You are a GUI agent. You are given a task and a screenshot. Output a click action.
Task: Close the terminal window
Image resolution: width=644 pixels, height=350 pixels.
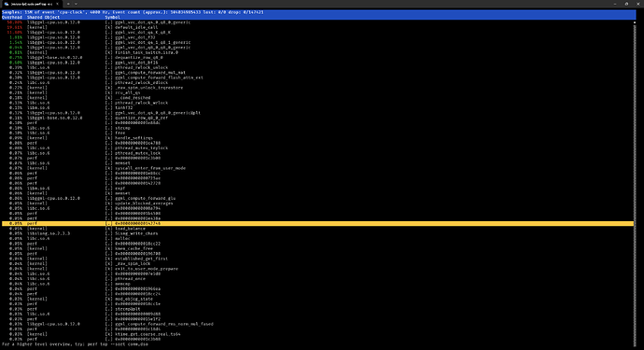click(637, 4)
